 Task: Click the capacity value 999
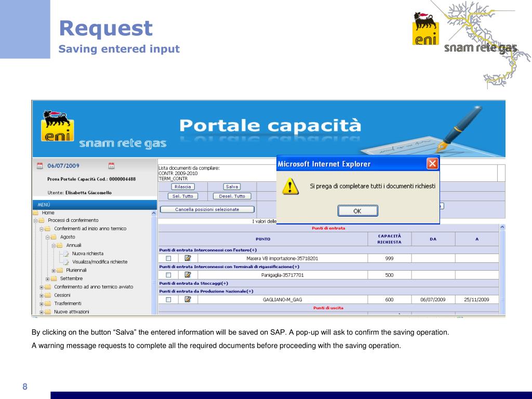pos(390,259)
